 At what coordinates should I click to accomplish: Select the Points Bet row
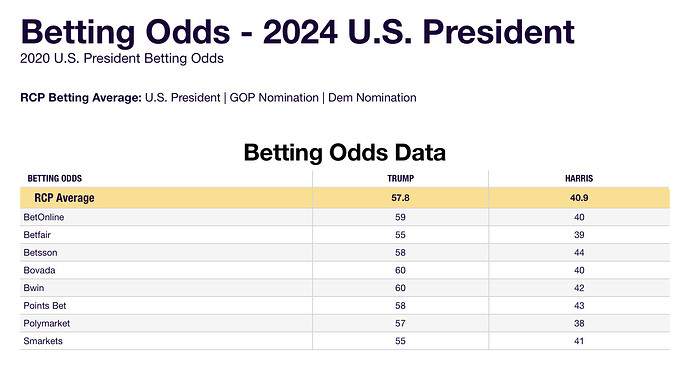345,305
